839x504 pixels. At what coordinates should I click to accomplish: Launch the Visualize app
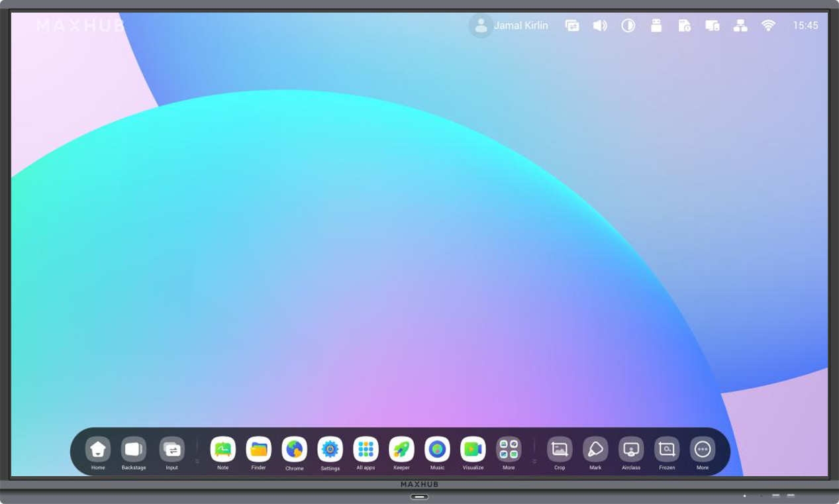[x=473, y=449]
